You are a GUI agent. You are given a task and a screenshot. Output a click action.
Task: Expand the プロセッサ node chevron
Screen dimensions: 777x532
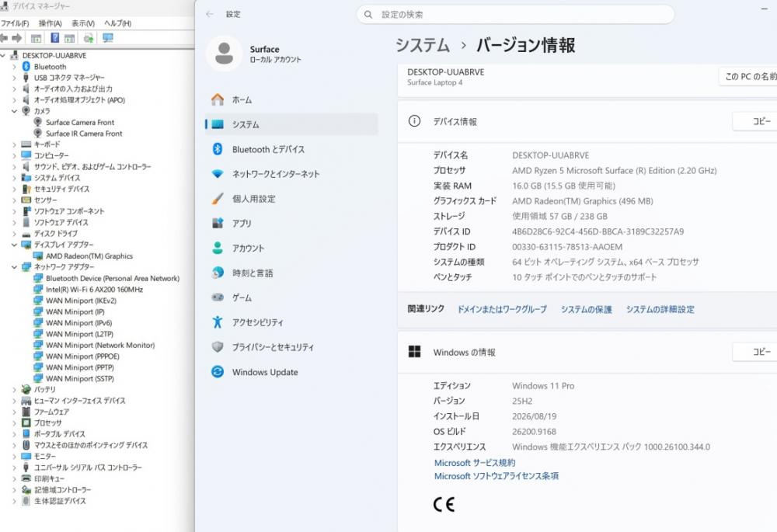[x=14, y=422]
